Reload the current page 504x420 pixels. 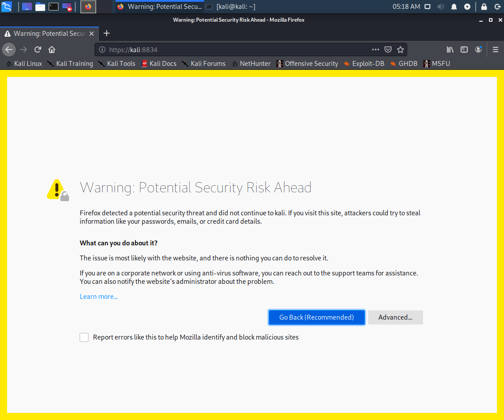[38, 50]
